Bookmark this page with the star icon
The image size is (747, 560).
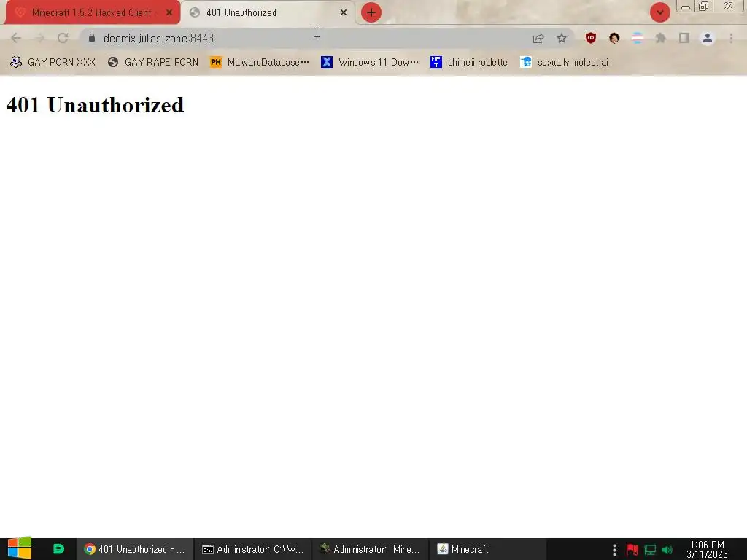[x=562, y=38]
